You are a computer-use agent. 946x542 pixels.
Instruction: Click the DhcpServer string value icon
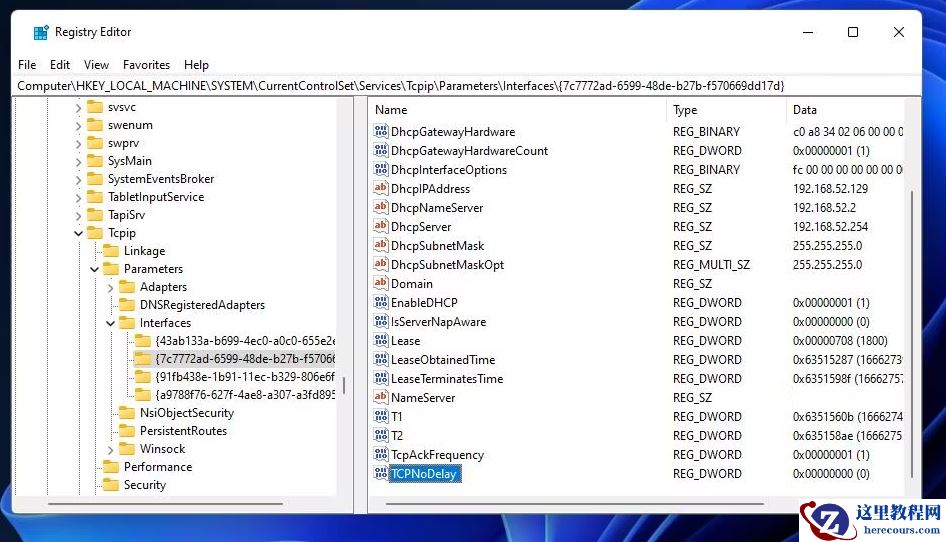tap(381, 226)
